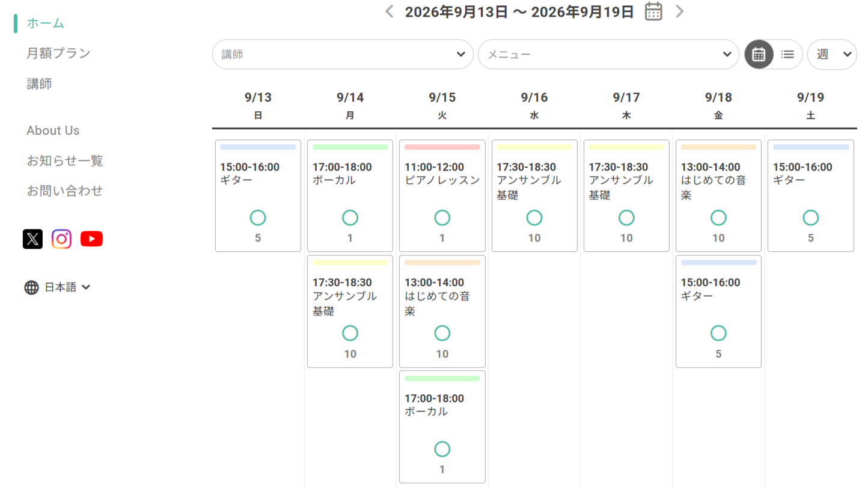Switch to calendar grid view

(759, 54)
